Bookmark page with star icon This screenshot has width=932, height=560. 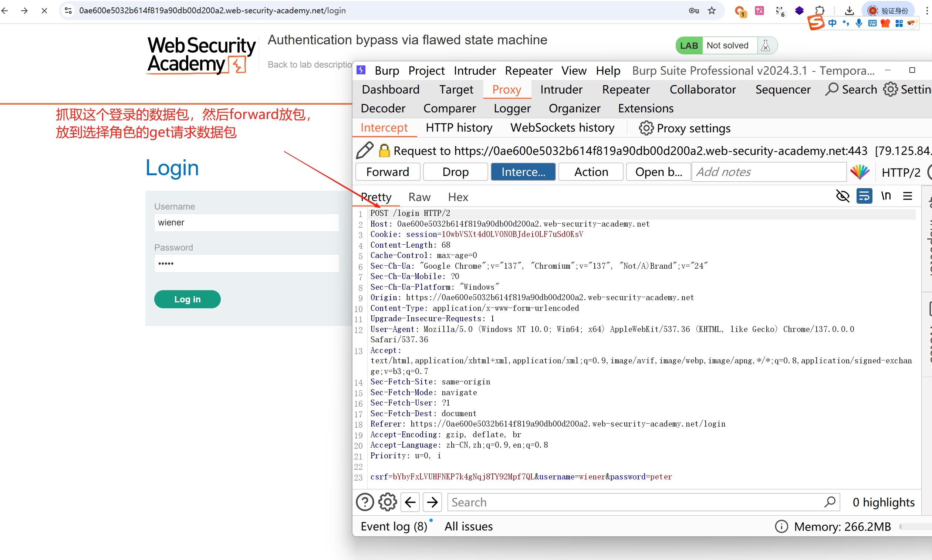(712, 11)
